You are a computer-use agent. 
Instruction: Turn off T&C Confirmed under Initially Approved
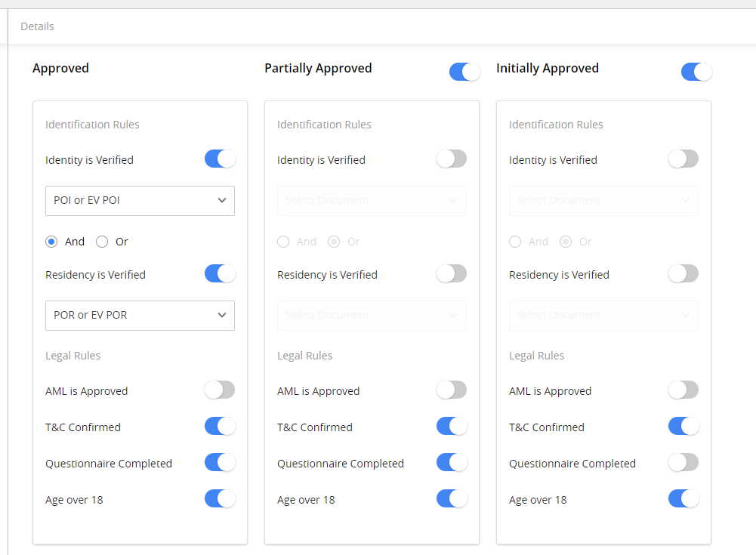(x=683, y=426)
